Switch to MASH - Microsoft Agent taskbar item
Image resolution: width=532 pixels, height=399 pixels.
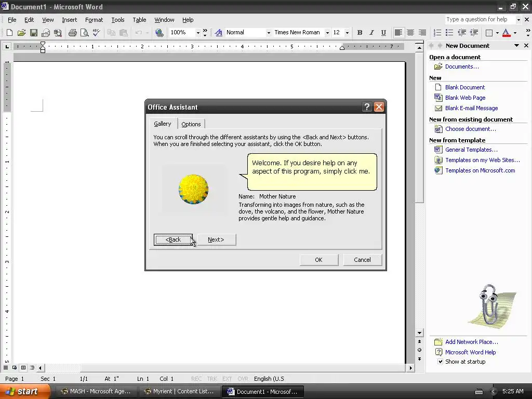96,392
